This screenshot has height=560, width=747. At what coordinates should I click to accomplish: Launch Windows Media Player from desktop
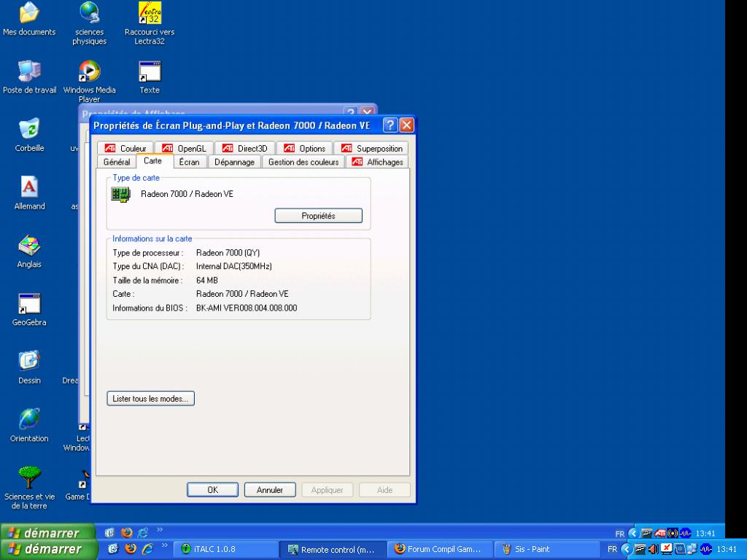click(x=89, y=82)
